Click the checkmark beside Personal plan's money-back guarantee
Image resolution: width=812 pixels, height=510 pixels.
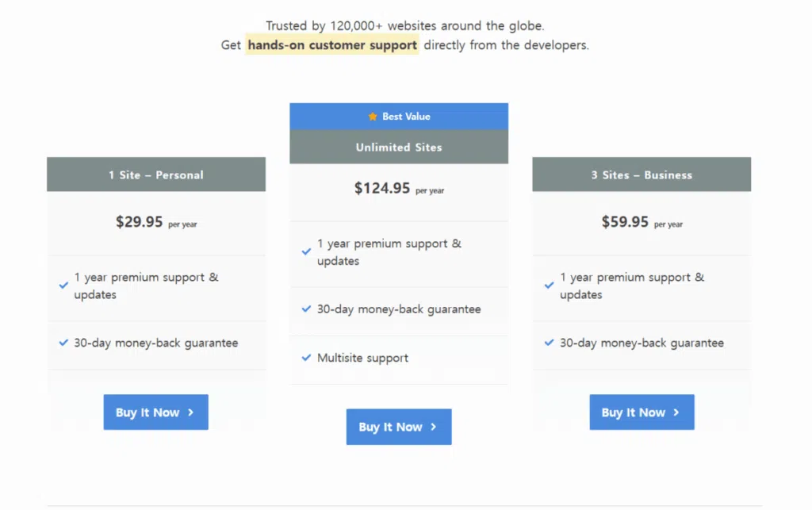[63, 343]
